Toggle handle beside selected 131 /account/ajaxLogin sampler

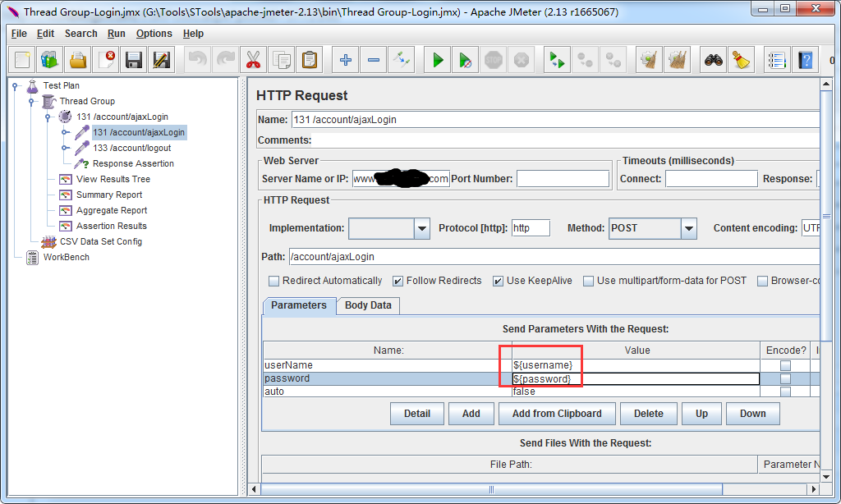click(x=65, y=132)
